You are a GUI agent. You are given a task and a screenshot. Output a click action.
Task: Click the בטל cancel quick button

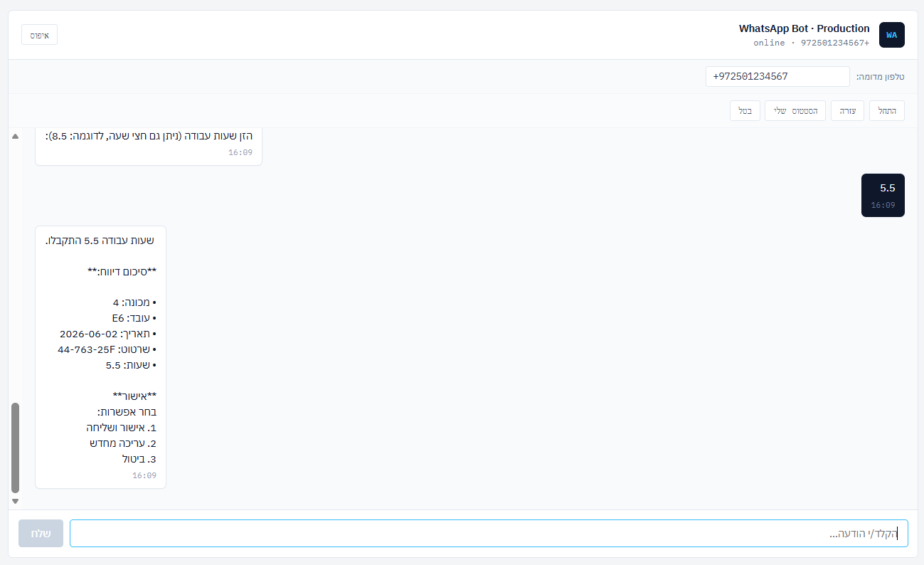tap(745, 111)
